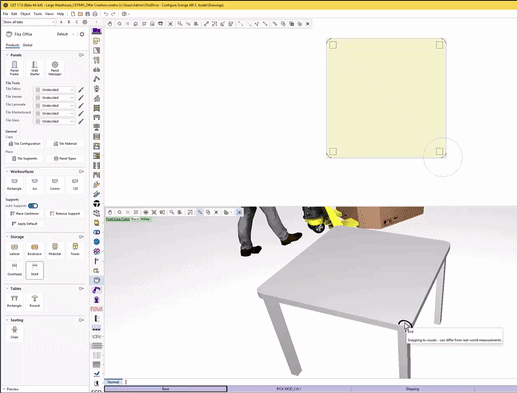517x393 pixels.
Task: Insert a Rectangle table
Action: [x=14, y=301]
